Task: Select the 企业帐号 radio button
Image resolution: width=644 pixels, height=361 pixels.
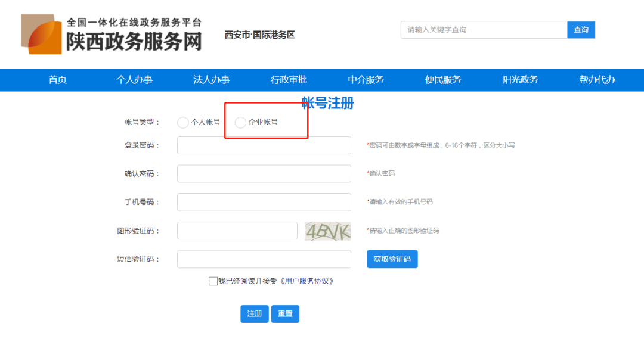Action: coord(240,123)
